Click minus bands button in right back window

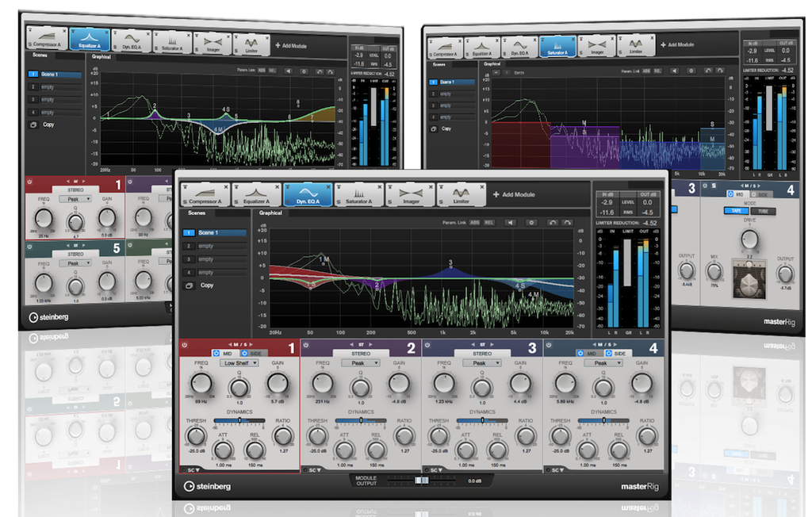[x=496, y=72]
